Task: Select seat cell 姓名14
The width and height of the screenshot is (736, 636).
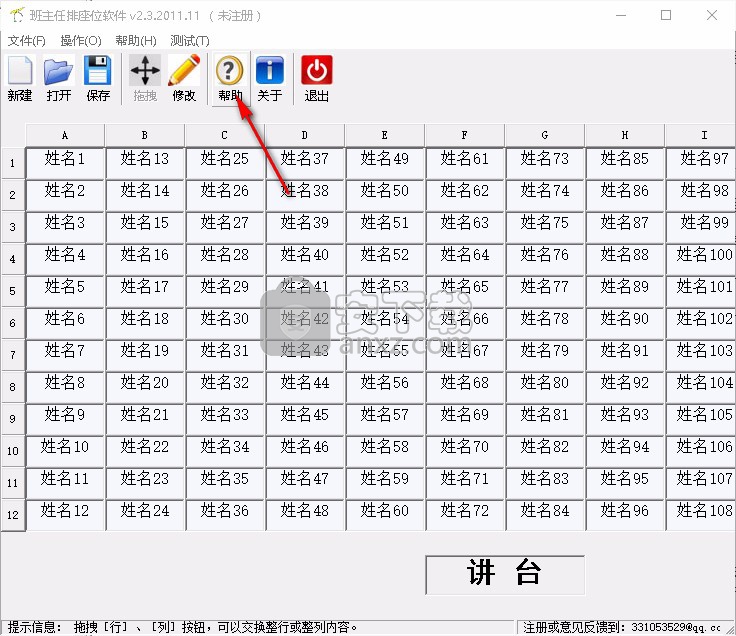Action: tap(145, 195)
